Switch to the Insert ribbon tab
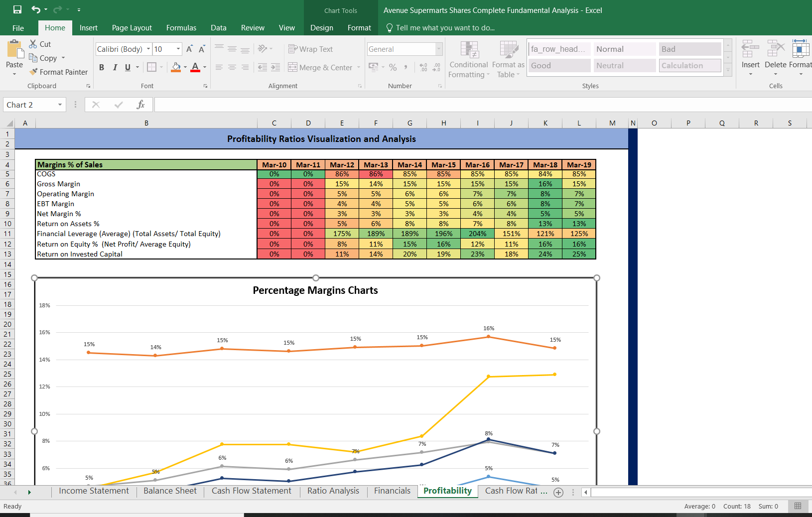 click(89, 28)
